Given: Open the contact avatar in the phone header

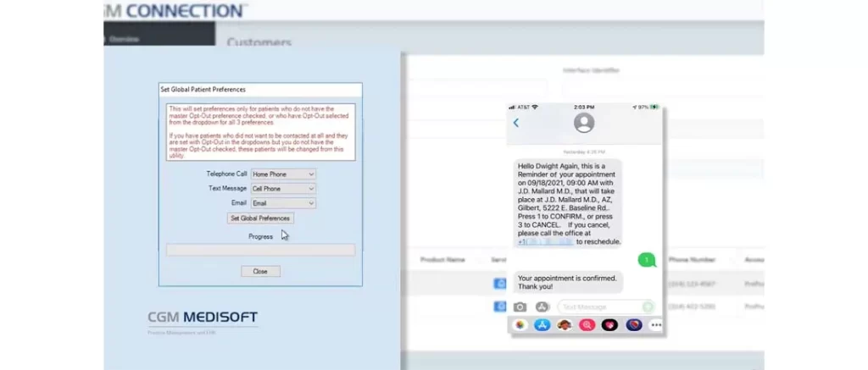Looking at the screenshot, I should pyautogui.click(x=584, y=123).
